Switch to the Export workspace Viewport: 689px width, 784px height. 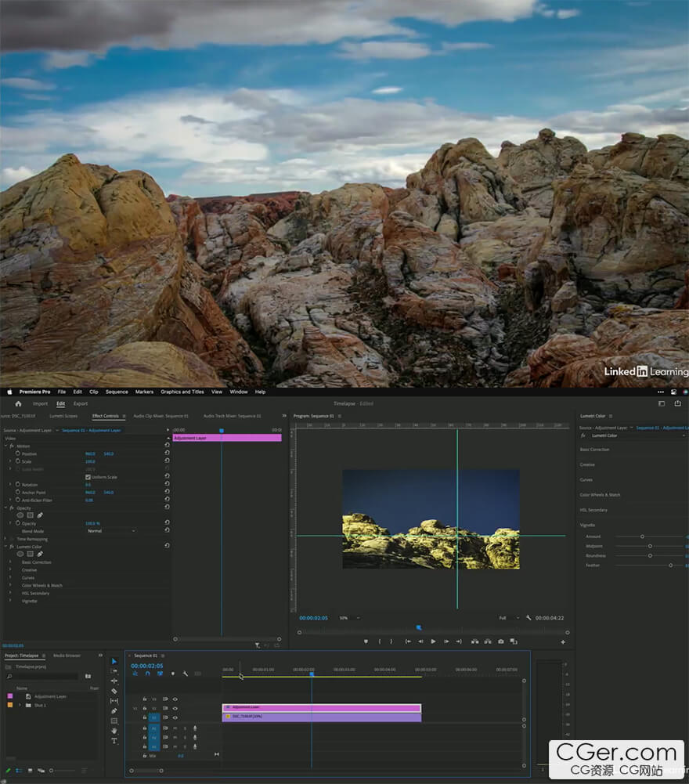(x=81, y=403)
